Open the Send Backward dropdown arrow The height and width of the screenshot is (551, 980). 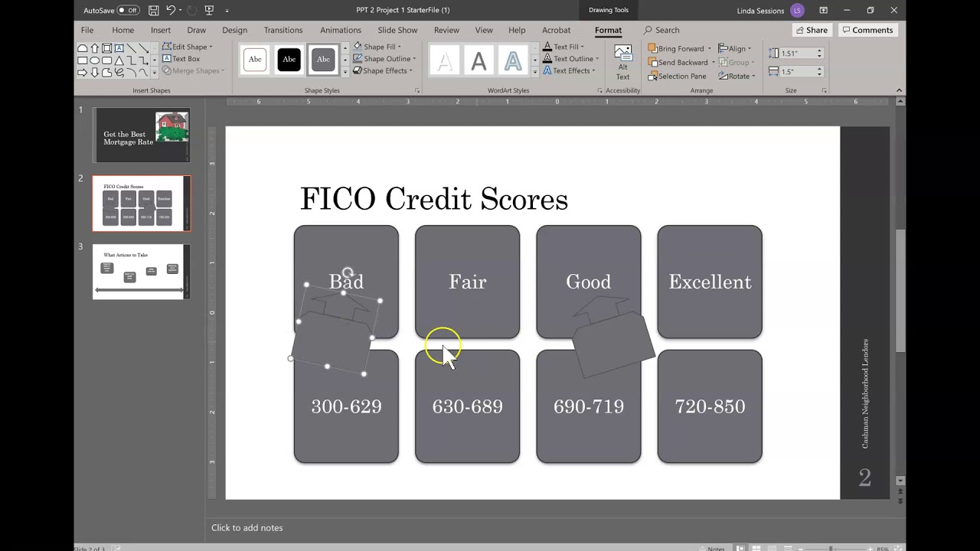(713, 62)
